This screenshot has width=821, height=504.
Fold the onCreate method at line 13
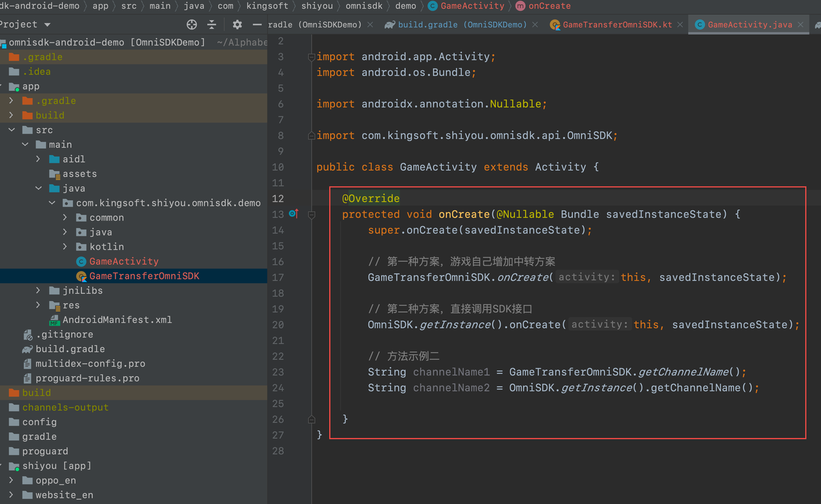(x=312, y=214)
